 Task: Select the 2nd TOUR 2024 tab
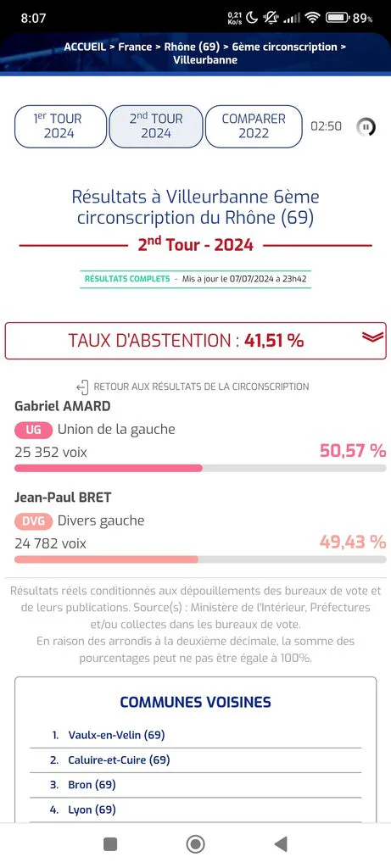click(156, 126)
